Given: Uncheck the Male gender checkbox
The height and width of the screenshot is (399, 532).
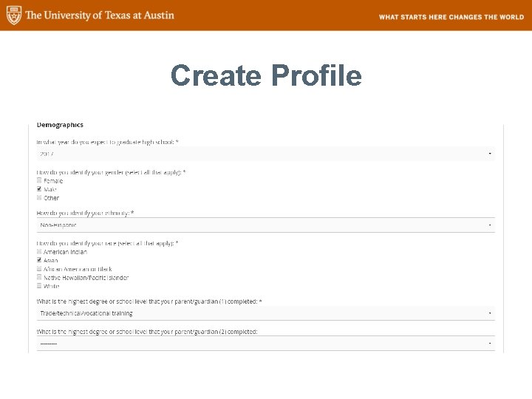Looking at the screenshot, I should tap(39, 189).
